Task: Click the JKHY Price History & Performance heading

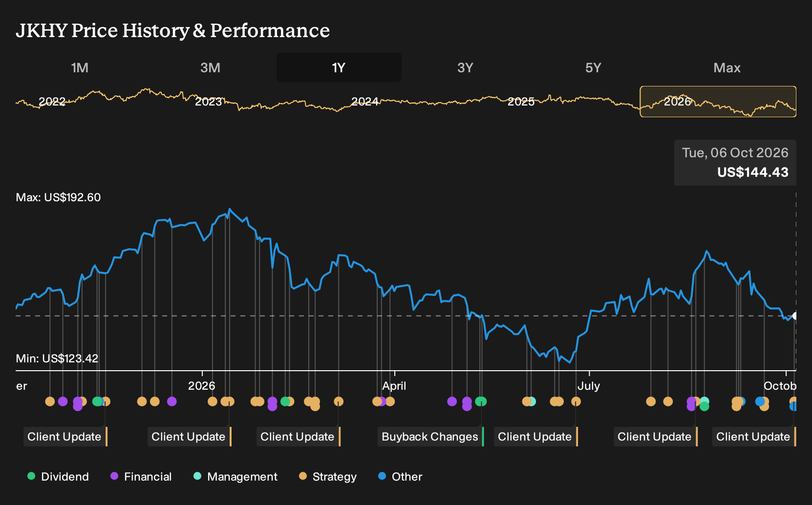Action: [173, 30]
